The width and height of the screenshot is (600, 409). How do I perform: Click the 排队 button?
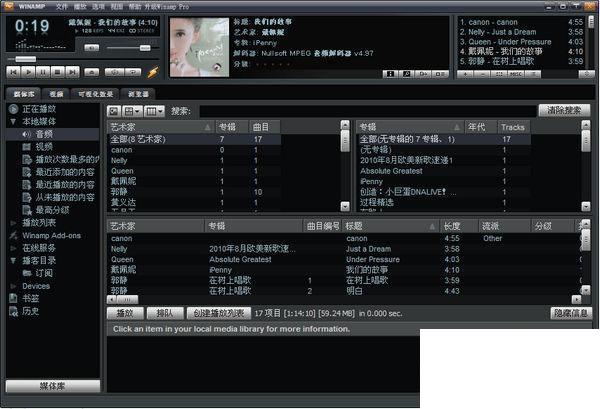[x=165, y=313]
